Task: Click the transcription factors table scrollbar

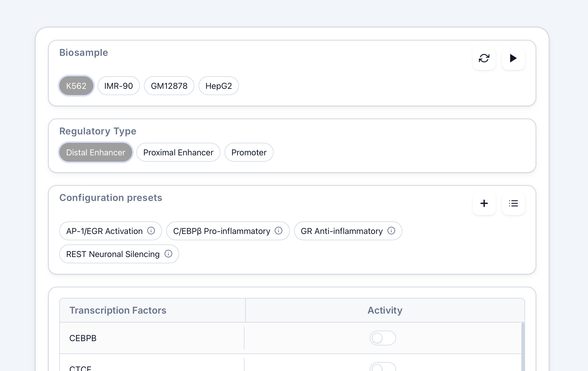Action: (x=523, y=346)
